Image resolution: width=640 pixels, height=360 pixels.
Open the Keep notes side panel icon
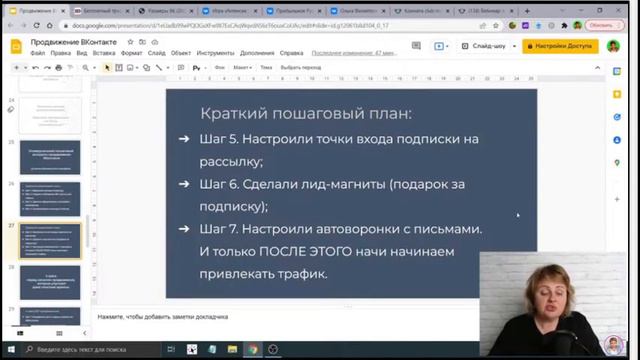click(617, 94)
